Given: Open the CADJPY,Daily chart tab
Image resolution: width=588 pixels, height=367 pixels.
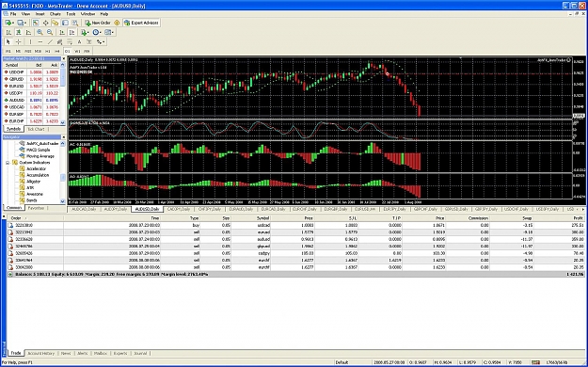Looking at the screenshot, I should (x=179, y=209).
